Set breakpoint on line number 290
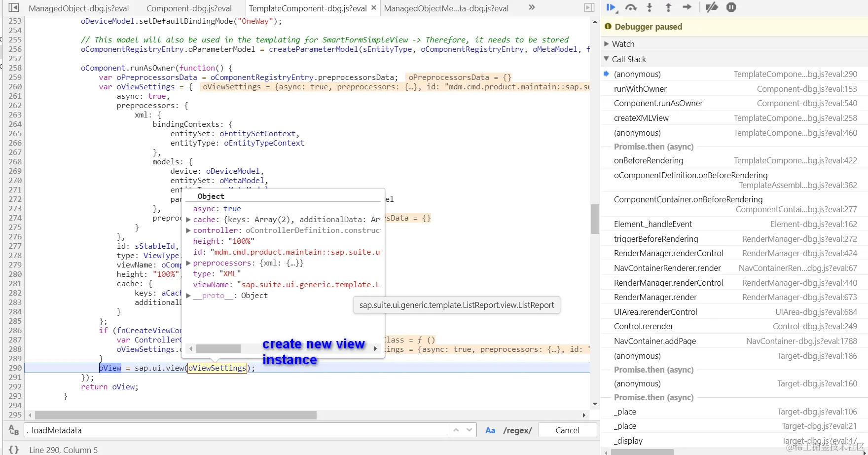 (x=15, y=368)
